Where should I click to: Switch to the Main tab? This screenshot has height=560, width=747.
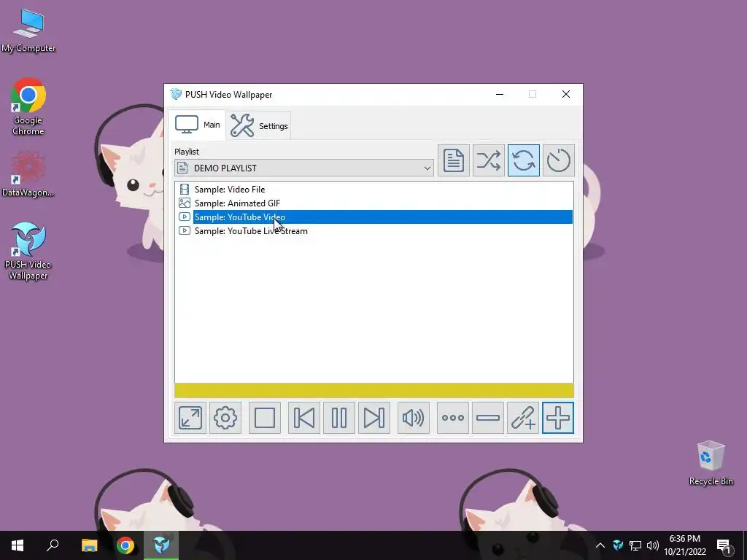tap(197, 125)
